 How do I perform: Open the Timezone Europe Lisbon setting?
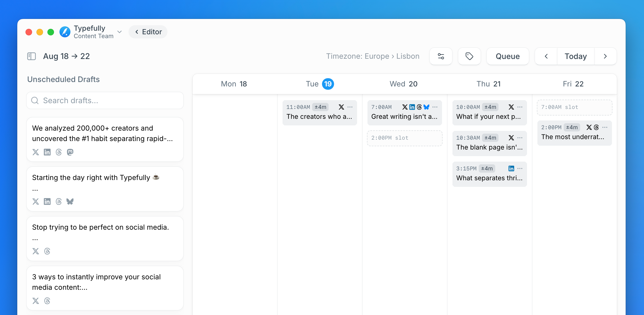pos(372,56)
